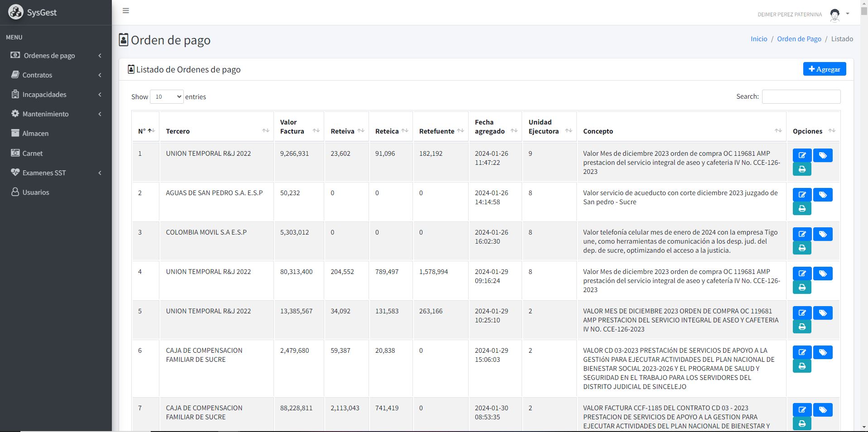Click the Search input field
The width and height of the screenshot is (868, 432).
pyautogui.click(x=801, y=96)
